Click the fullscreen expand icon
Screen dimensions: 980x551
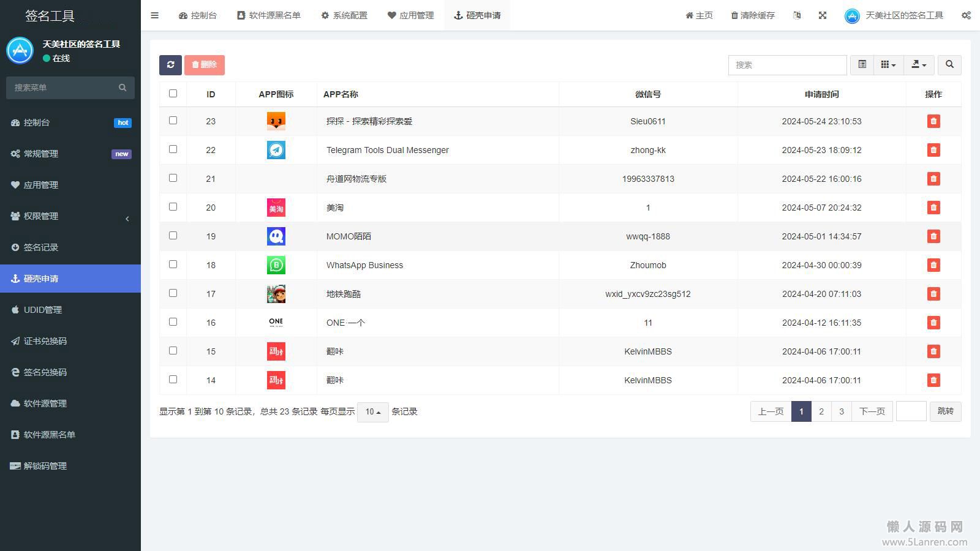pyautogui.click(x=823, y=15)
